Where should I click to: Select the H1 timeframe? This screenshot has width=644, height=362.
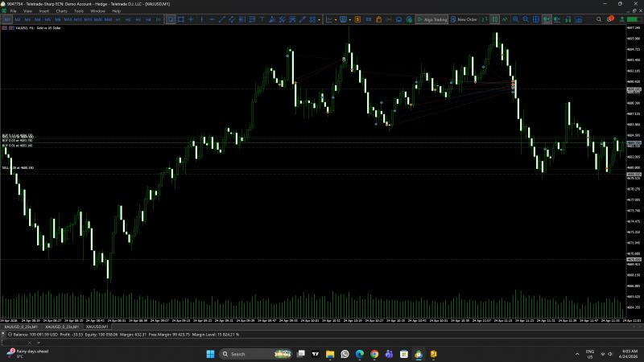point(118,19)
